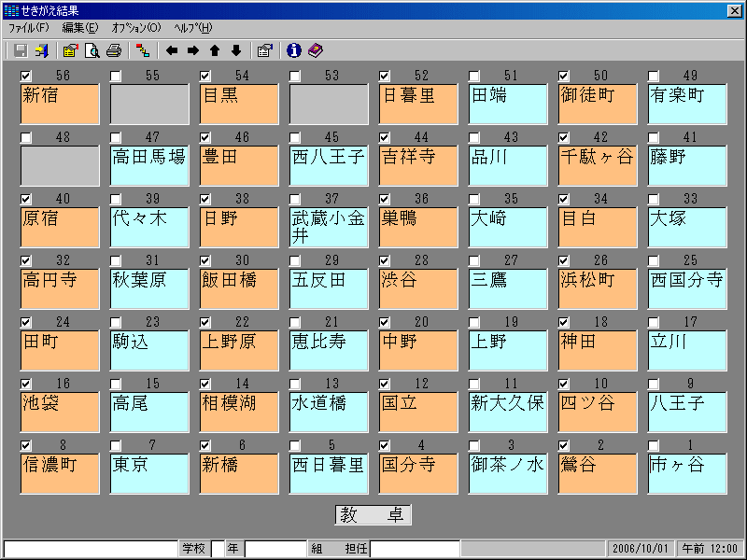Viewport: 747px width, 560px height.
Task: Open print preview magnifier icon
Action: tap(92, 50)
